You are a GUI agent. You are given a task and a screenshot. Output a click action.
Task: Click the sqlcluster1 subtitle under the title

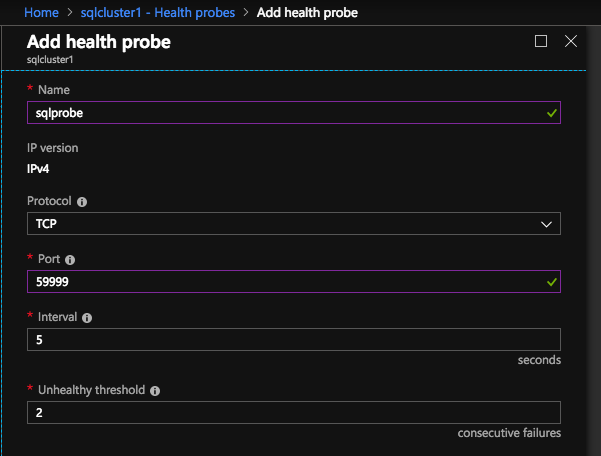click(50, 59)
